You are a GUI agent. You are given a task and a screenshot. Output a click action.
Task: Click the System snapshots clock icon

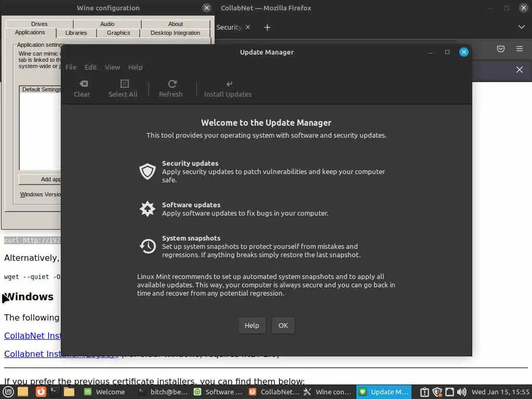pos(148,246)
